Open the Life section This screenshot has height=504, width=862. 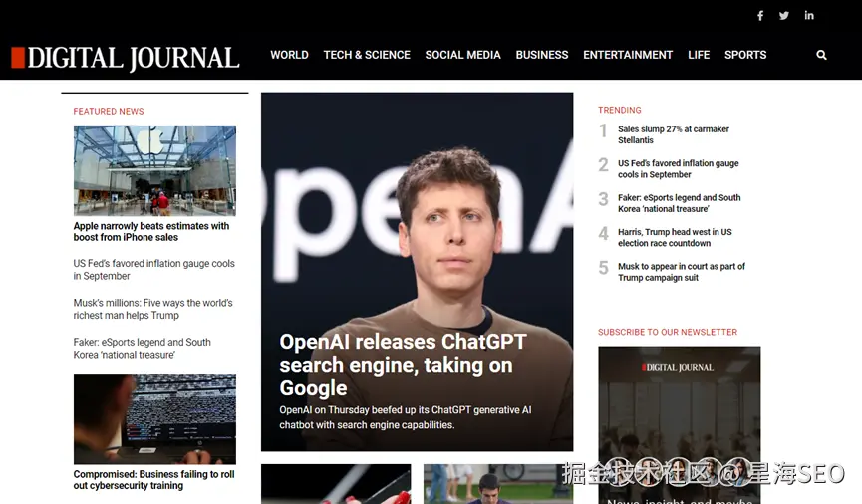pos(699,55)
